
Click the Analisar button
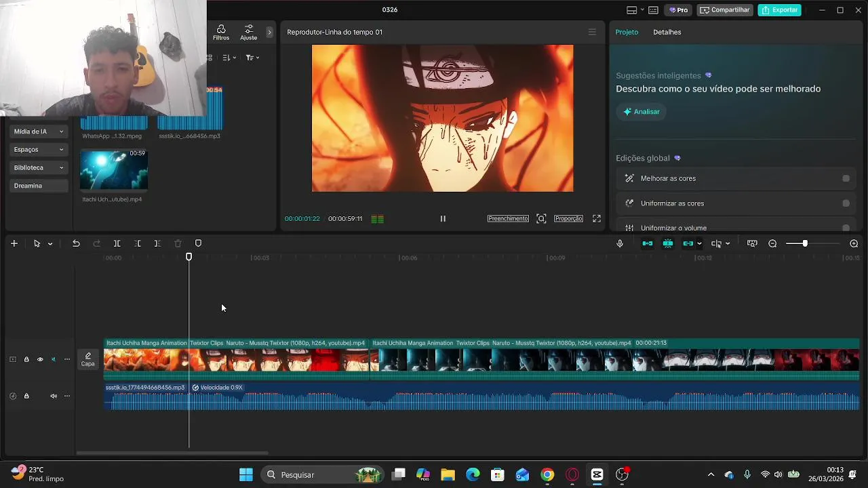pos(642,112)
